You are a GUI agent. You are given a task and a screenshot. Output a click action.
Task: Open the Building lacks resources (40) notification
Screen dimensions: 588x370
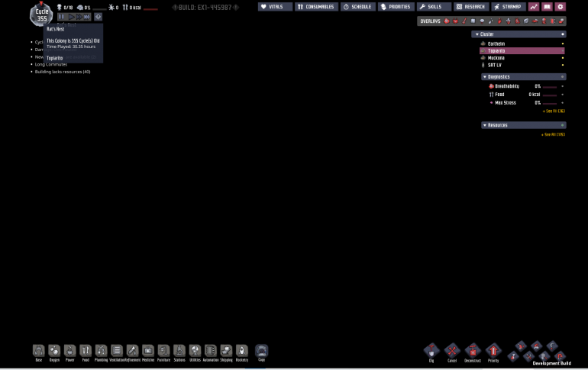click(63, 72)
